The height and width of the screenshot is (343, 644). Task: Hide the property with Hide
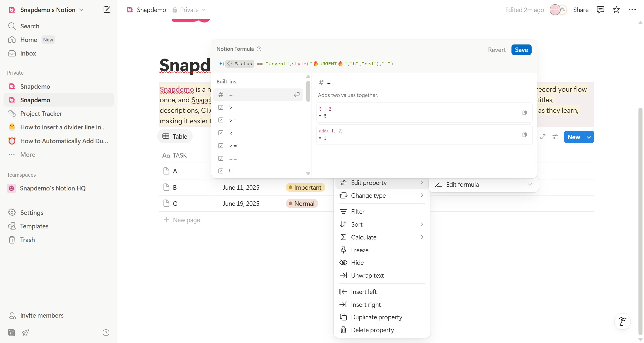coord(382,263)
